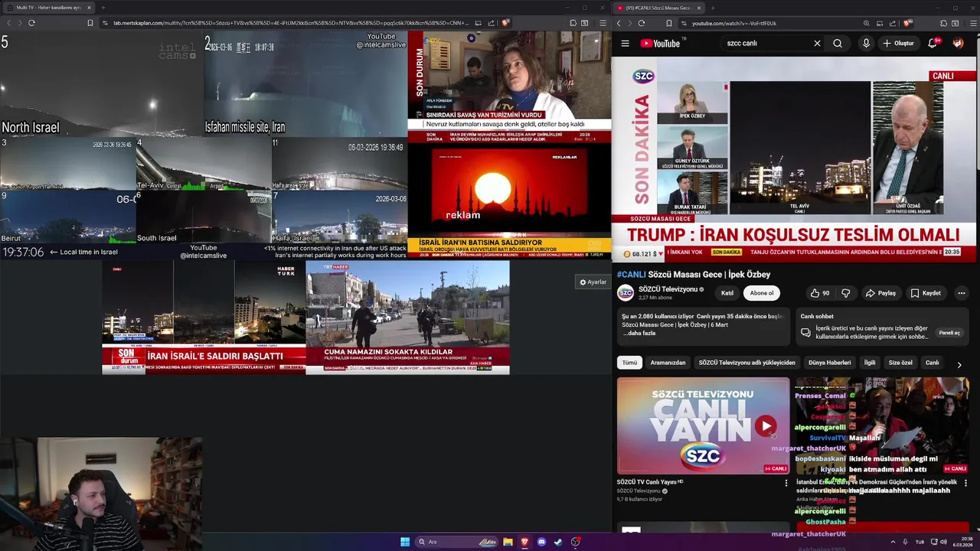Click the Katıl join button
Screen dimensions: 980x551
727,293
